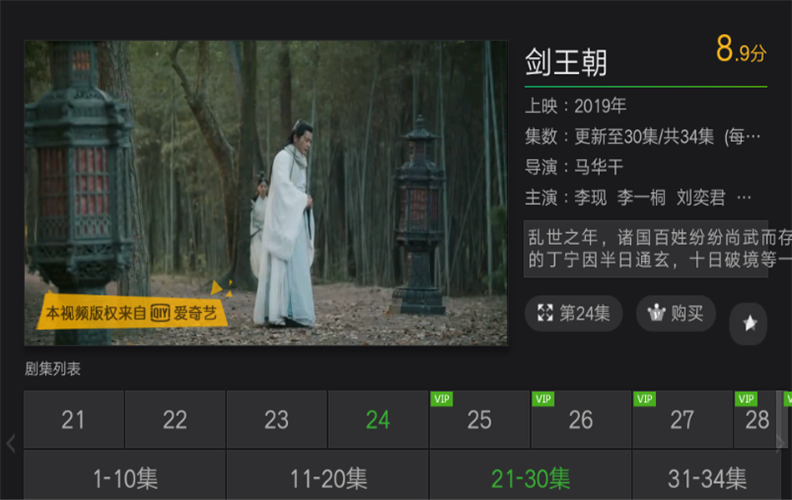Click the VIP badge on episode 26

pos(543,398)
